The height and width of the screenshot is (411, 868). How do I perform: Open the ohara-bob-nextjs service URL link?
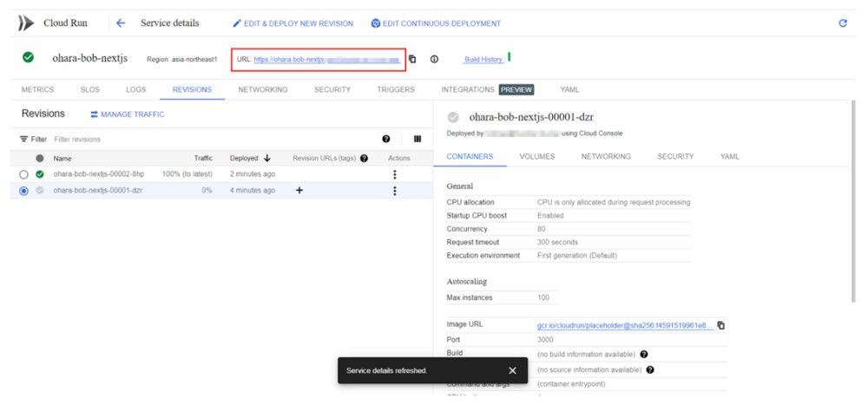[326, 60]
